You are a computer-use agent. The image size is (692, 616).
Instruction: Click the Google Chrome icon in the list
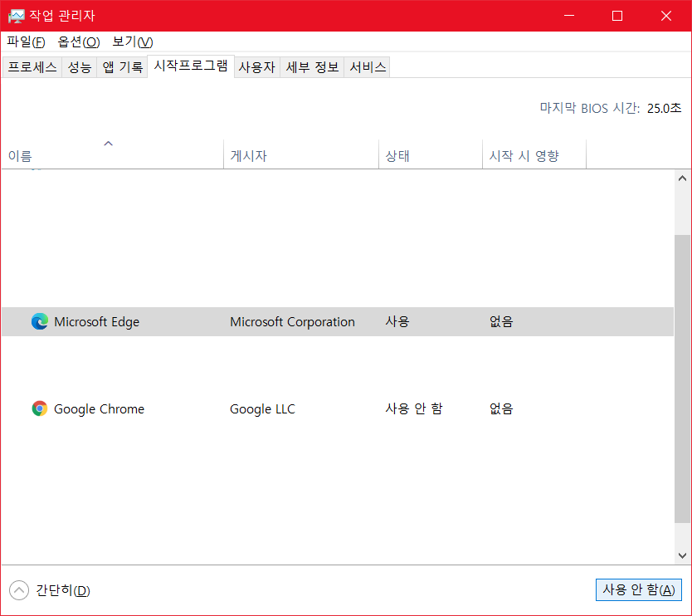[x=40, y=408]
